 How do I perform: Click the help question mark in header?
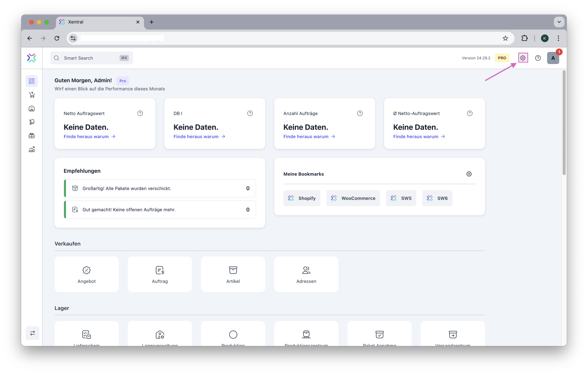click(538, 58)
